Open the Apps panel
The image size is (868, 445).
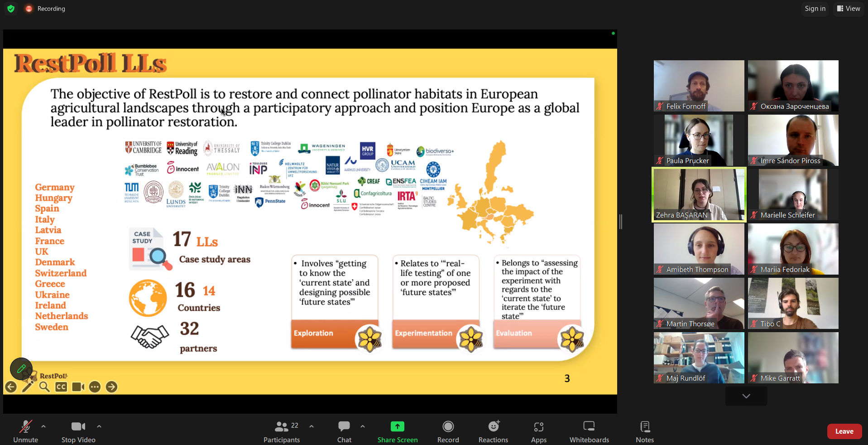(x=538, y=431)
